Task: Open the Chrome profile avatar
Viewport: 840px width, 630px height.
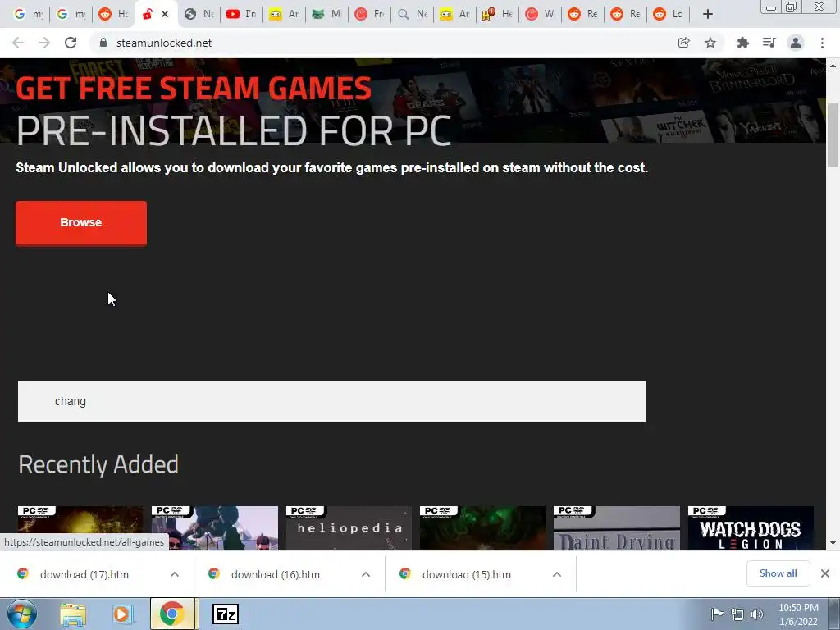Action: [x=796, y=43]
